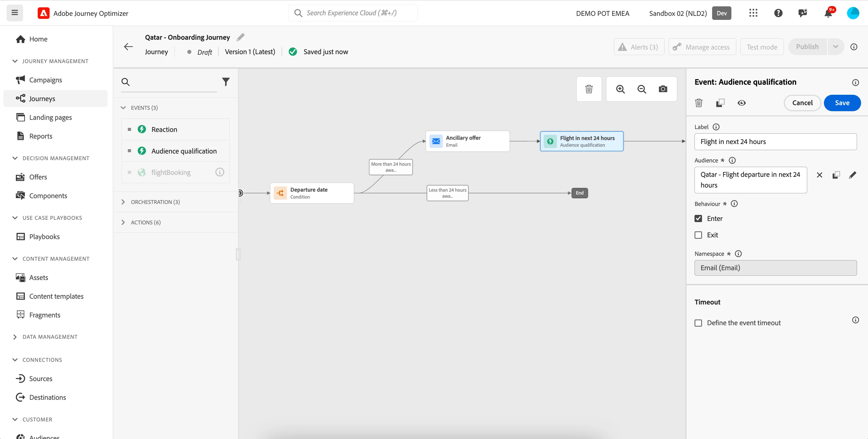Expand the DATA MANAGEMENT section
868x439 pixels.
[x=15, y=336]
